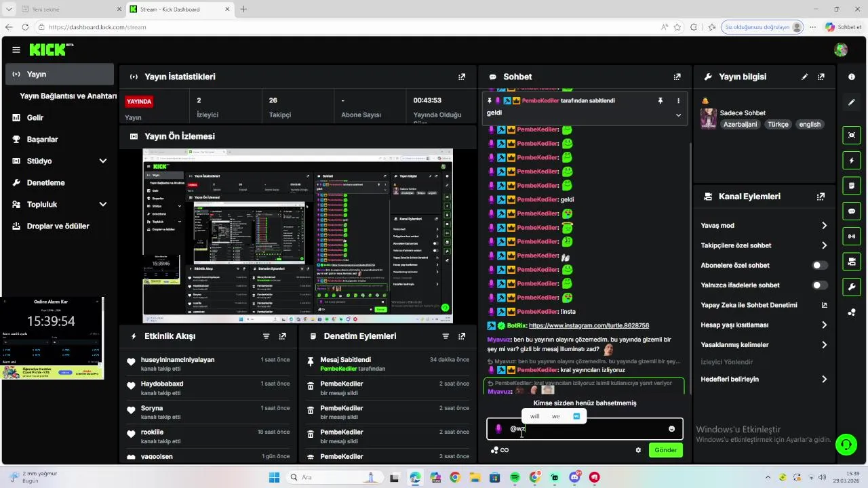Pick the 'we' suggestion above chat input

click(556, 416)
